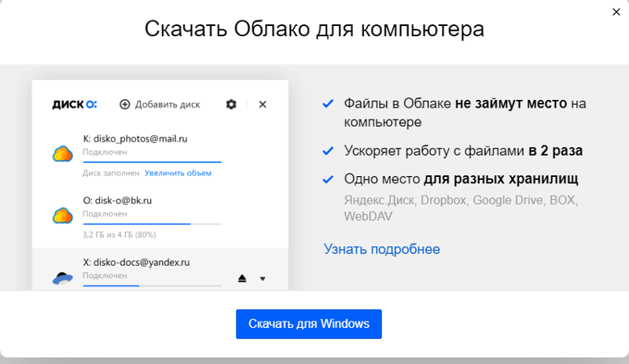Click the cloud icon for disk-o@bk.ru
The height and width of the screenshot is (364, 629).
(x=63, y=215)
